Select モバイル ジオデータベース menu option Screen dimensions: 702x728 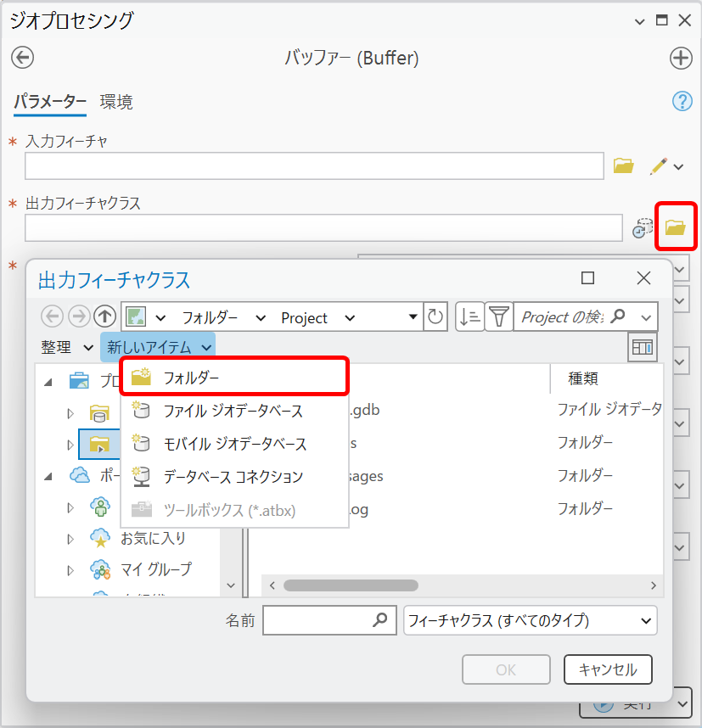pos(234,444)
